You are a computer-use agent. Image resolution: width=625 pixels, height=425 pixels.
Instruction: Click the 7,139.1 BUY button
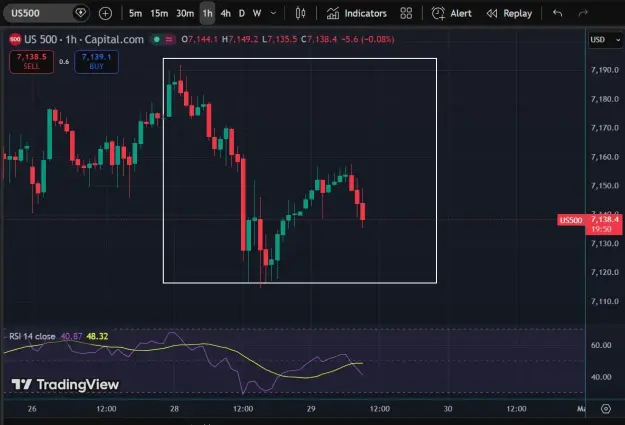pyautogui.click(x=96, y=62)
